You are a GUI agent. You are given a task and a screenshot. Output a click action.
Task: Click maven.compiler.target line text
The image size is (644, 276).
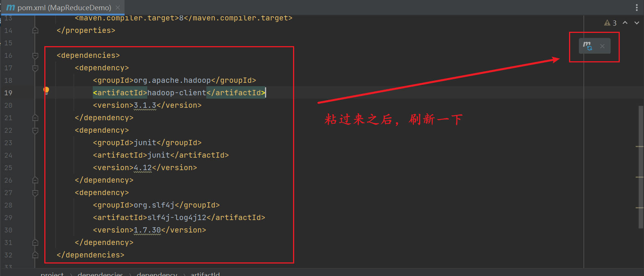point(184,18)
